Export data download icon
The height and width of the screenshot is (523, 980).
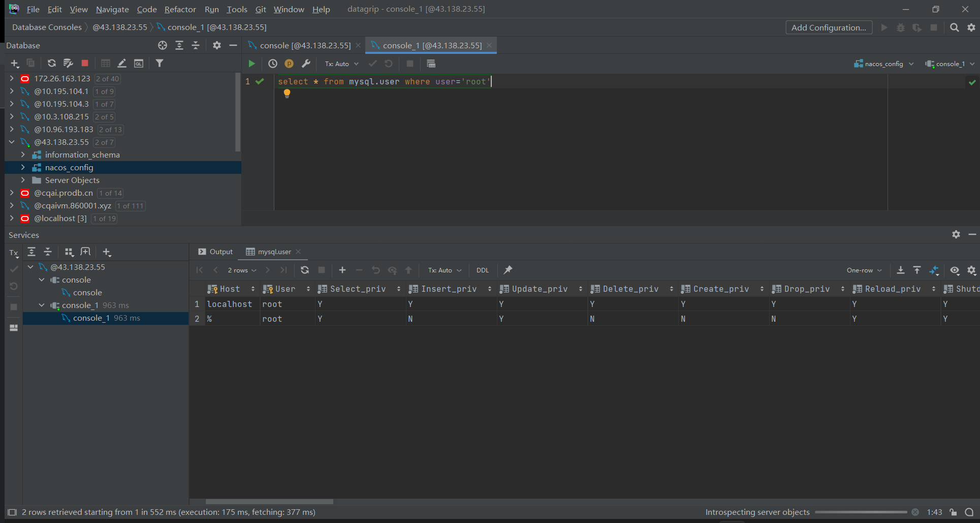click(x=901, y=270)
